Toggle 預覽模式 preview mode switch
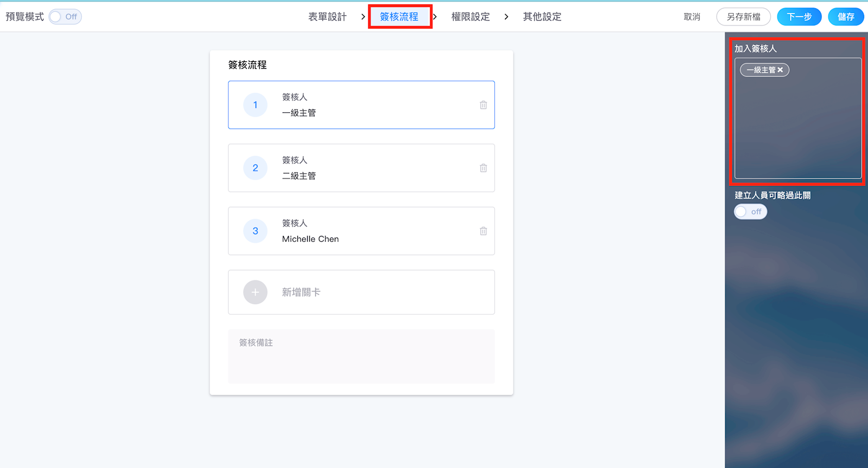 click(x=65, y=17)
